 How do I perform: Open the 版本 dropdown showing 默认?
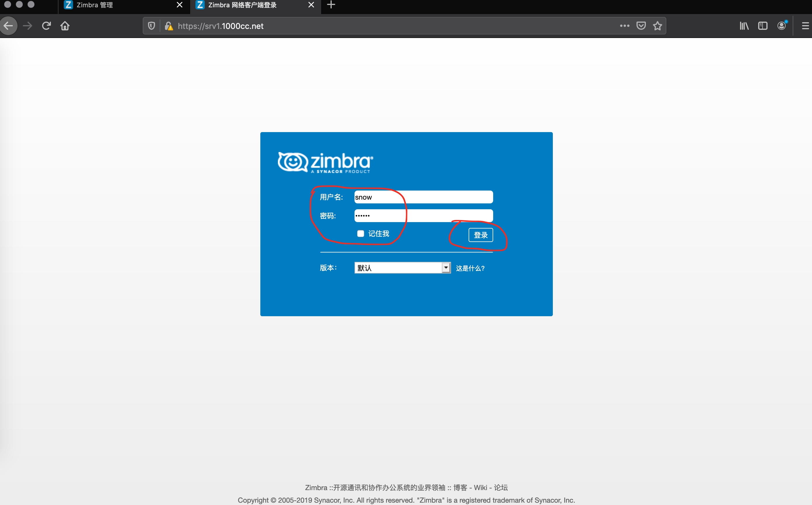tap(402, 268)
